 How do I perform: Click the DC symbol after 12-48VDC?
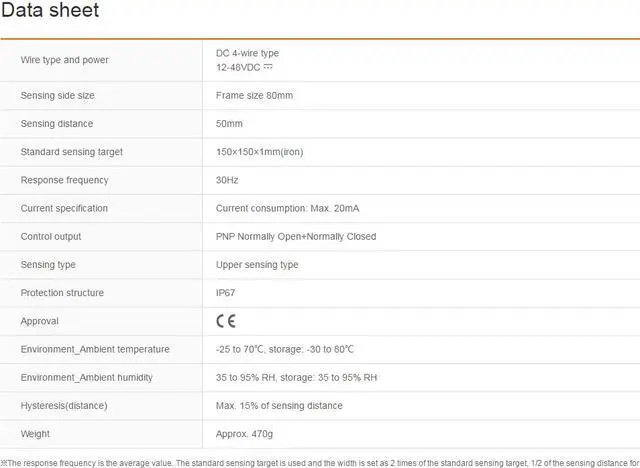(268, 67)
